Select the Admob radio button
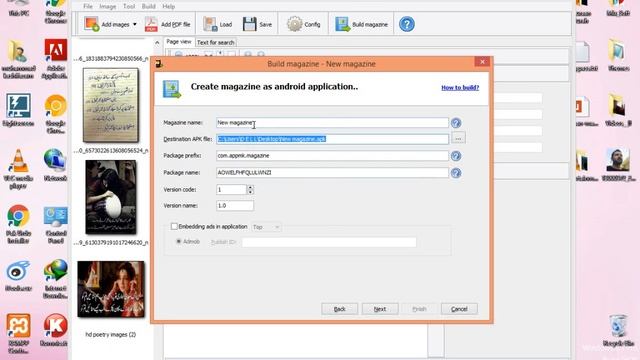The image size is (640, 360). (178, 242)
